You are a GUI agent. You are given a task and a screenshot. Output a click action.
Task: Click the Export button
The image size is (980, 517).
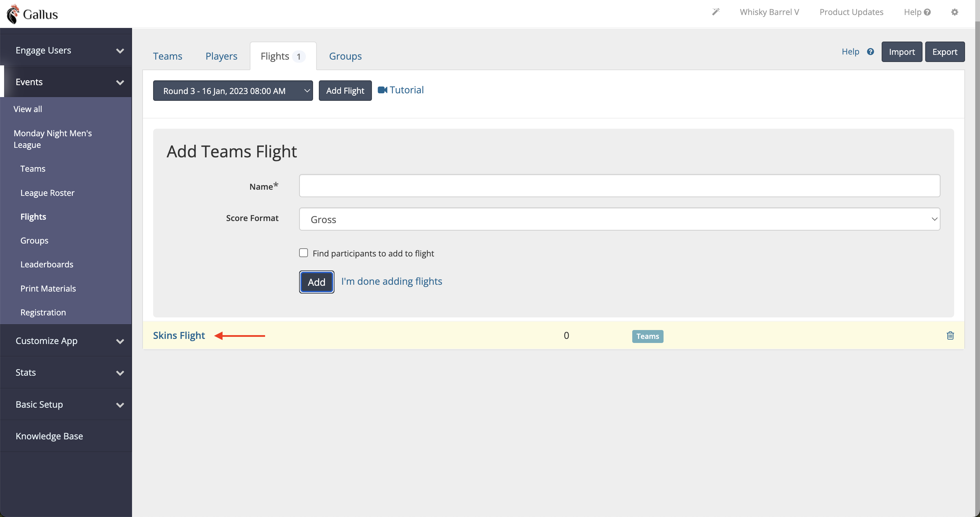coord(945,52)
